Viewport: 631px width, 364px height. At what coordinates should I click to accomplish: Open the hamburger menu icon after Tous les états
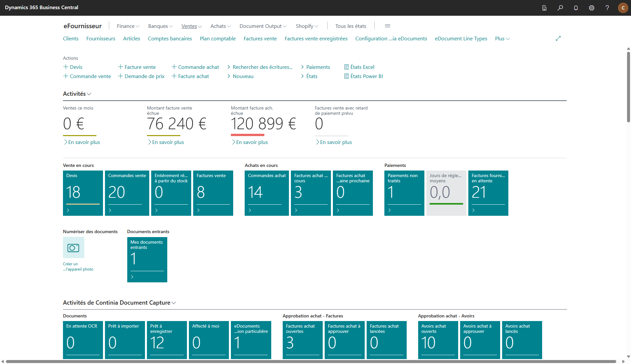coord(388,26)
